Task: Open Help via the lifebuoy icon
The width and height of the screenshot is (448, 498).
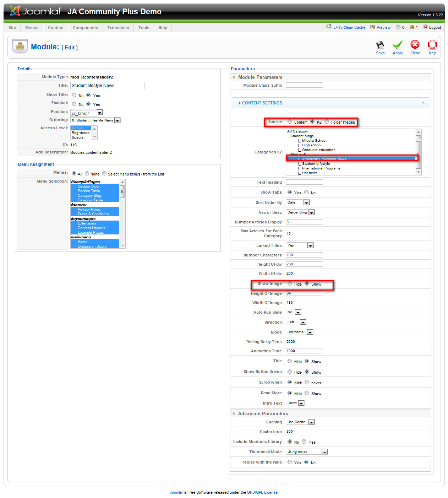Action: (x=432, y=45)
